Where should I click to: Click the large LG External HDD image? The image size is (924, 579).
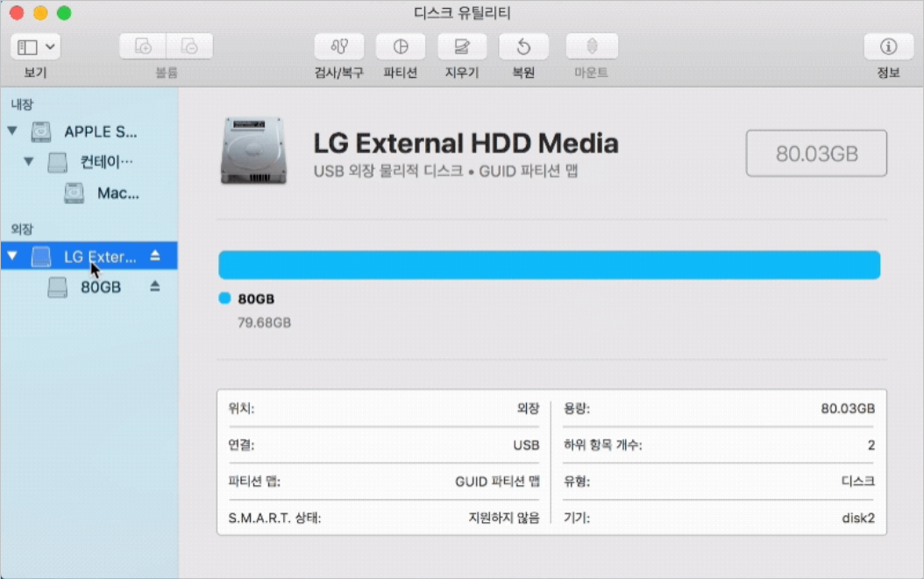tap(253, 152)
